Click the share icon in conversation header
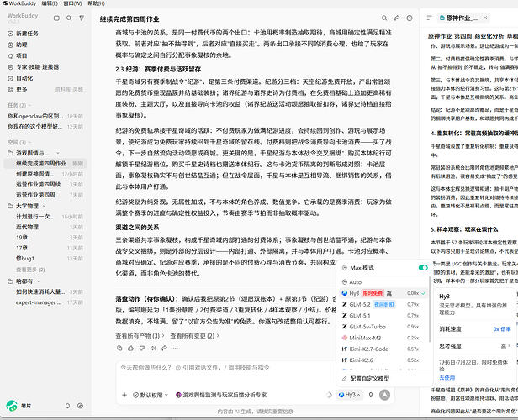 coord(397,18)
